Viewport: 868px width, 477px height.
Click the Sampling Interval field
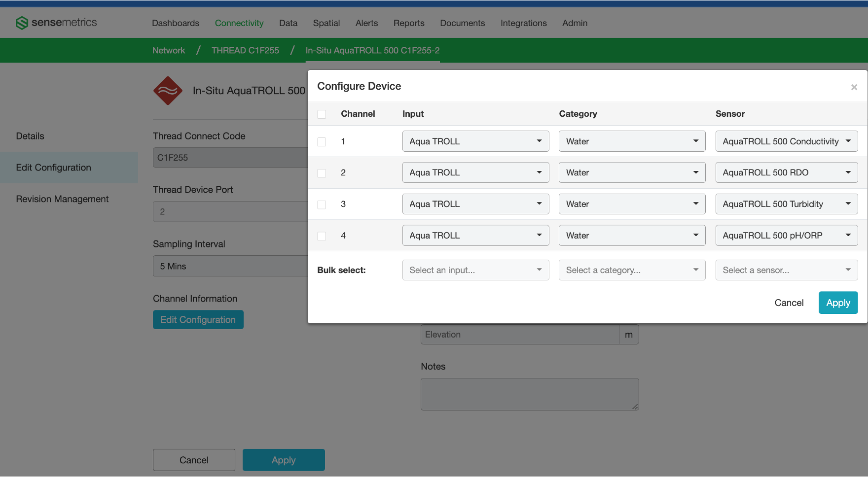tap(230, 266)
